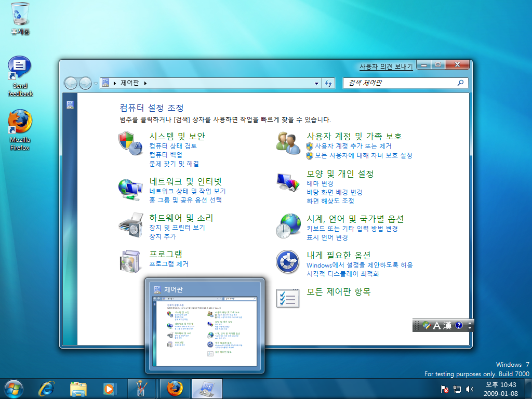Click the 바탕 화면 배경 변경 link
Screen dimensions: 532x399
(x=335, y=192)
